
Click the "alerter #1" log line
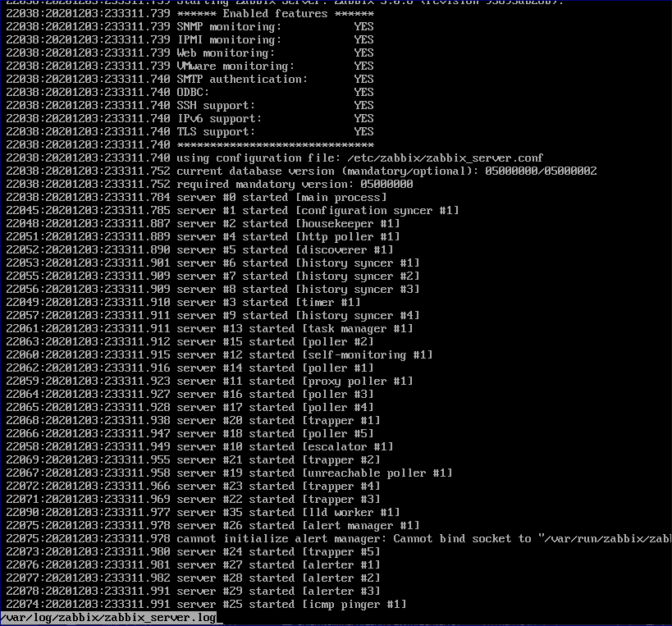pos(194,564)
